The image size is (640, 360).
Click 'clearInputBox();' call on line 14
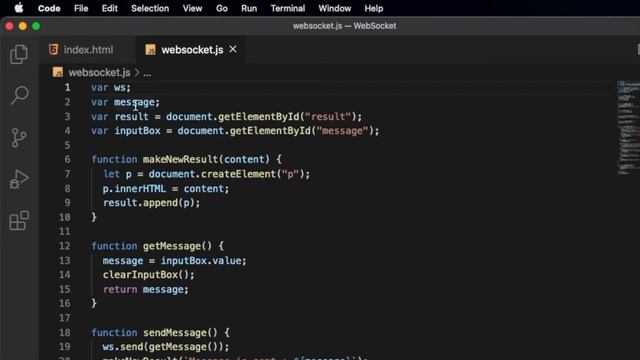coord(149,275)
